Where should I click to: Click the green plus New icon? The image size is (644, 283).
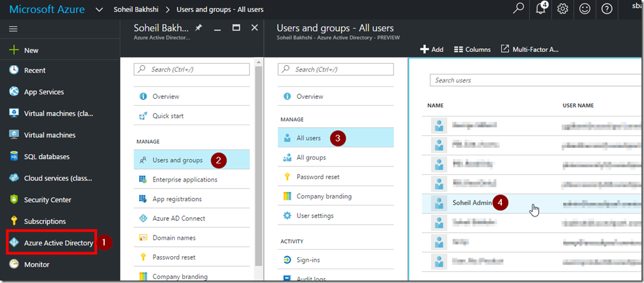tap(14, 50)
